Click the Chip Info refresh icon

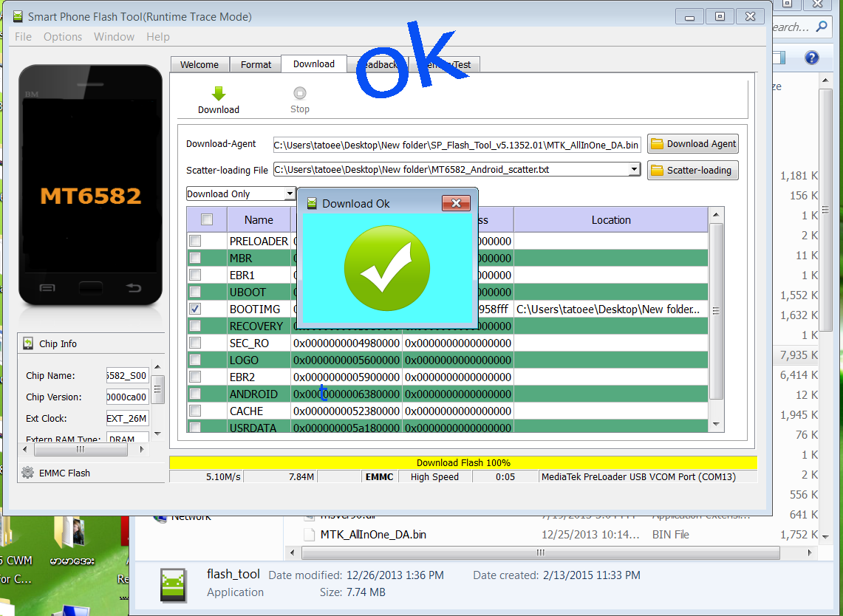point(28,343)
